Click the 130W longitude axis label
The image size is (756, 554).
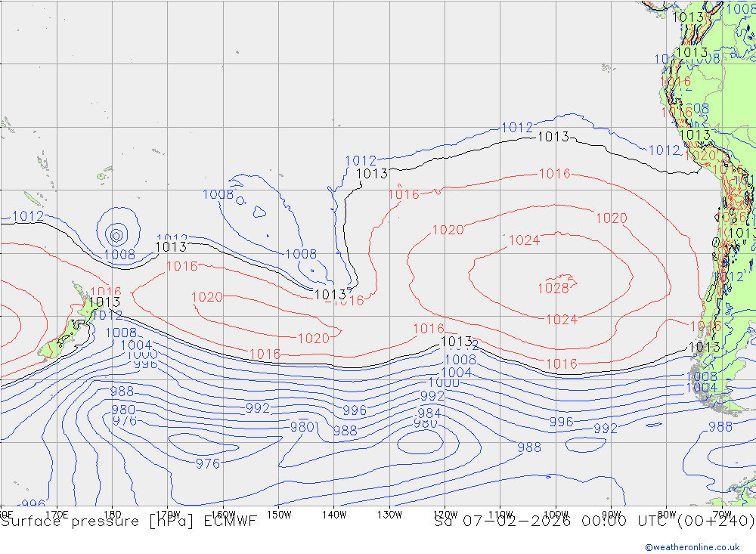tap(389, 515)
